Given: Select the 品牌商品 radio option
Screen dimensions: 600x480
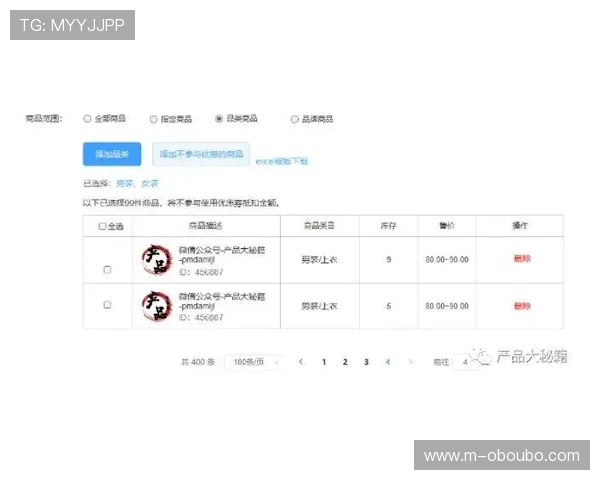Looking at the screenshot, I should (294, 119).
